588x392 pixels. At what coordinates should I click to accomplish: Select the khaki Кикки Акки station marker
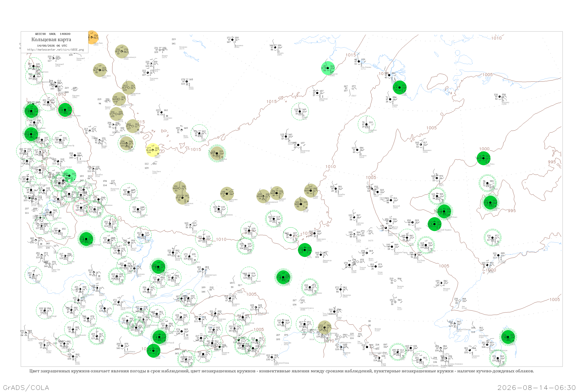(x=100, y=70)
